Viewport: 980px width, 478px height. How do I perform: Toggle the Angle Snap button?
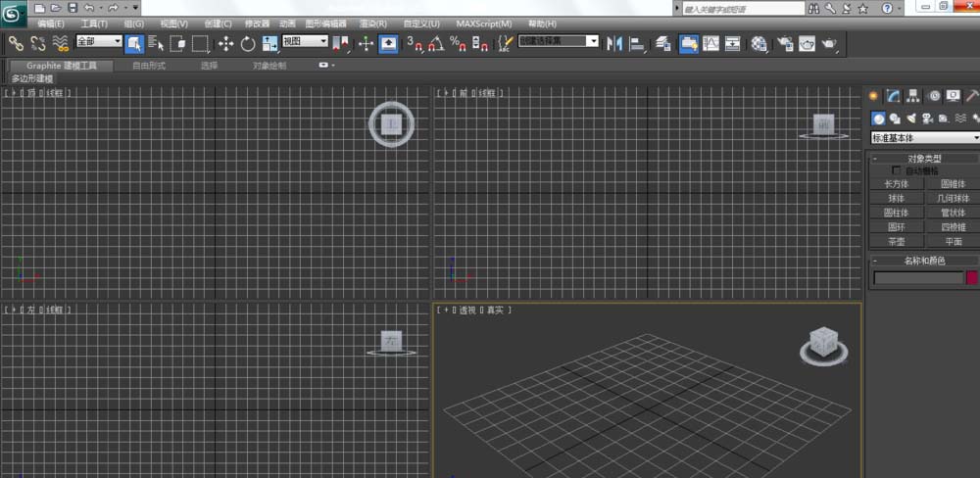click(x=436, y=43)
